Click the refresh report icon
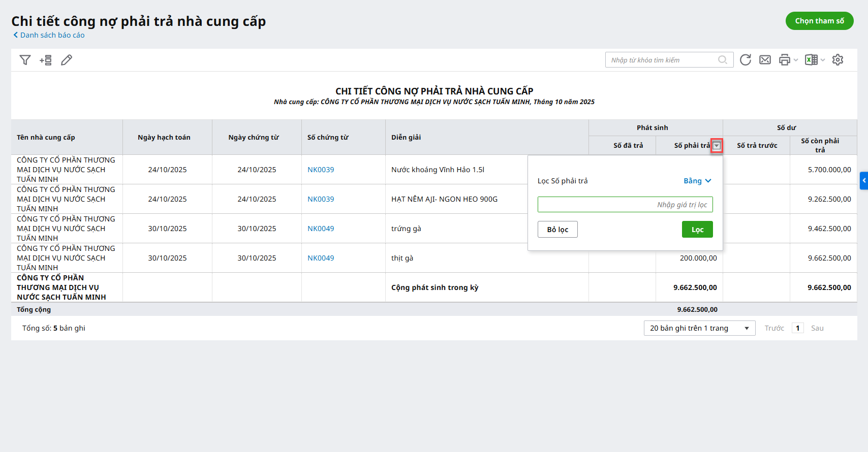This screenshot has width=868, height=452. (745, 60)
